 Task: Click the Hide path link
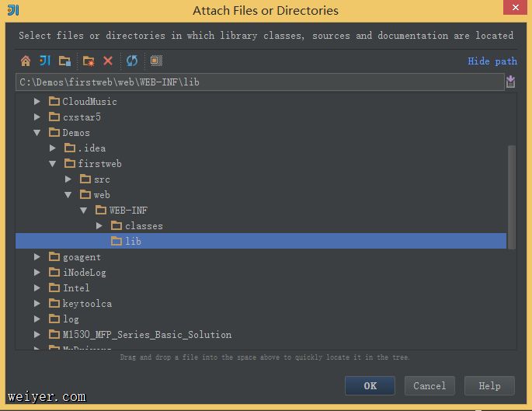coord(492,61)
